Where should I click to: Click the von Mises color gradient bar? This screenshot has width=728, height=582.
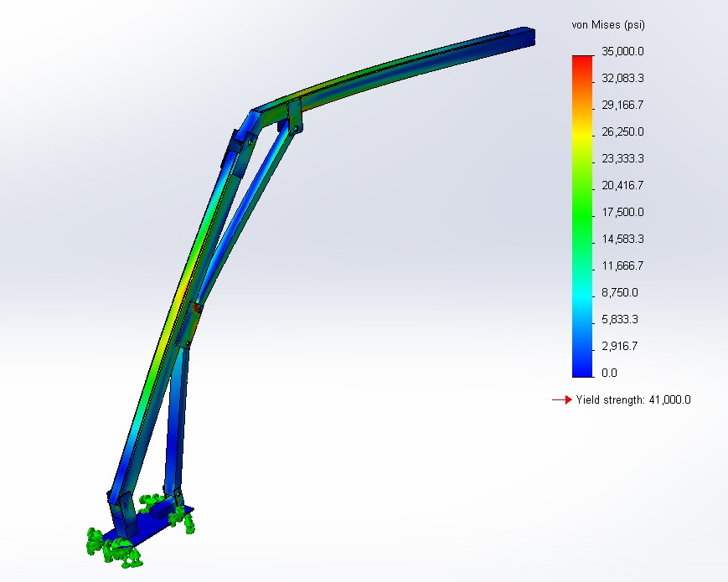point(583,216)
